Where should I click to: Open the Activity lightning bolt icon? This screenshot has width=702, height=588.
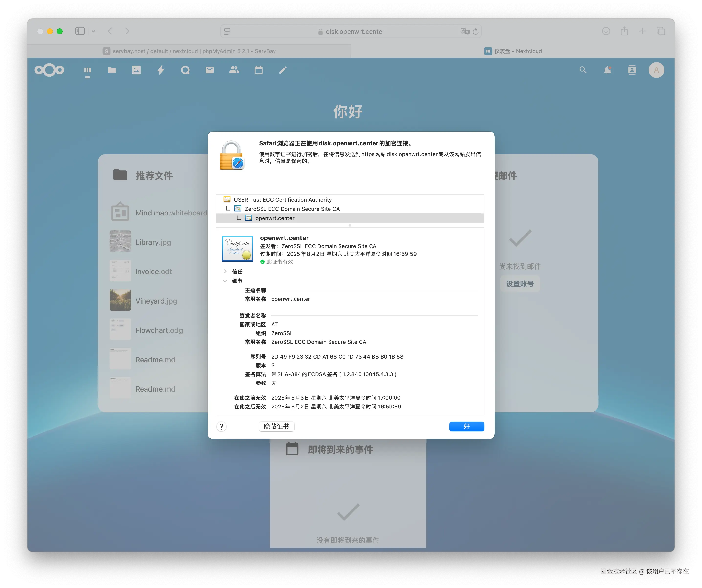161,70
